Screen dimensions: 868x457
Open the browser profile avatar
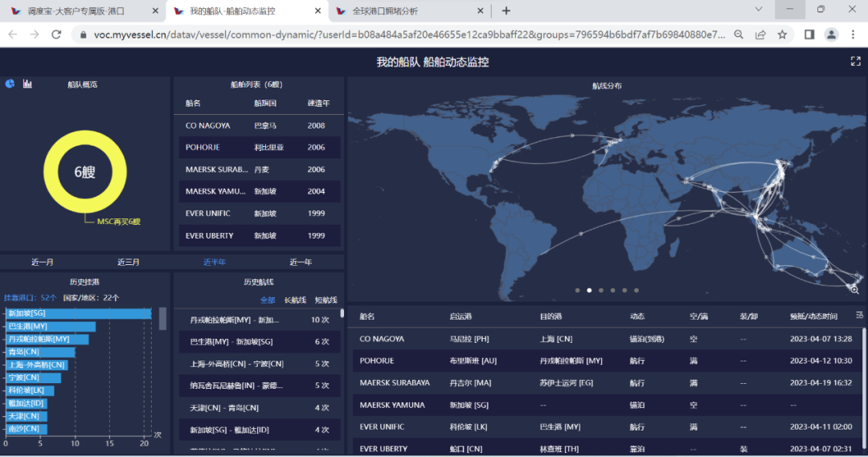(x=831, y=35)
